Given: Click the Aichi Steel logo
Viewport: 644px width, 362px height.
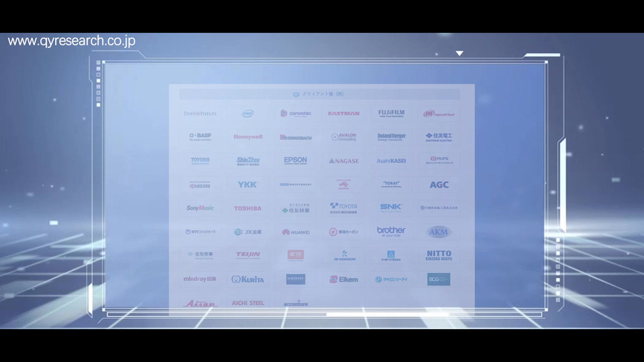Looking at the screenshot, I should [248, 303].
